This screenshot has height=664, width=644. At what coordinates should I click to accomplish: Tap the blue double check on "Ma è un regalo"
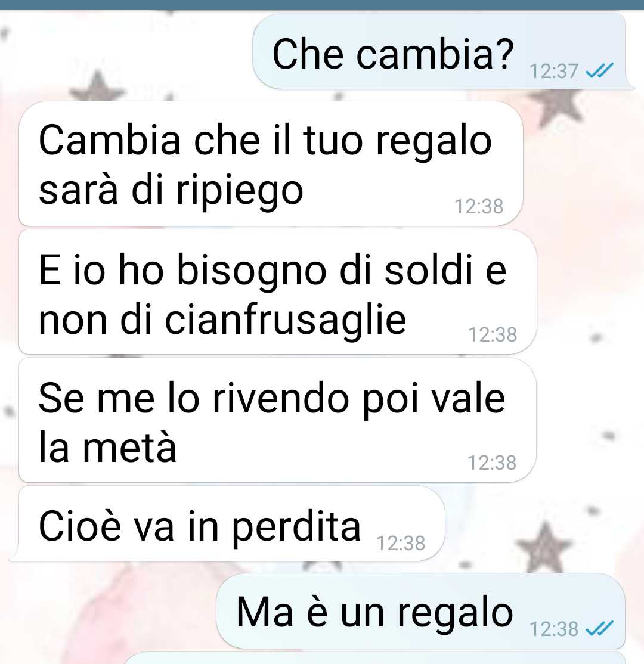point(599,629)
